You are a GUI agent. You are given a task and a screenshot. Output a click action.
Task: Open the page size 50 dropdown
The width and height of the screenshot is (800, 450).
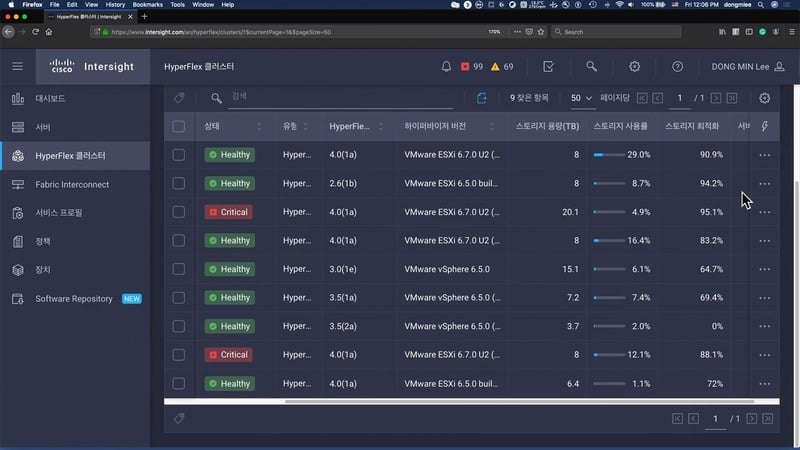(581, 98)
